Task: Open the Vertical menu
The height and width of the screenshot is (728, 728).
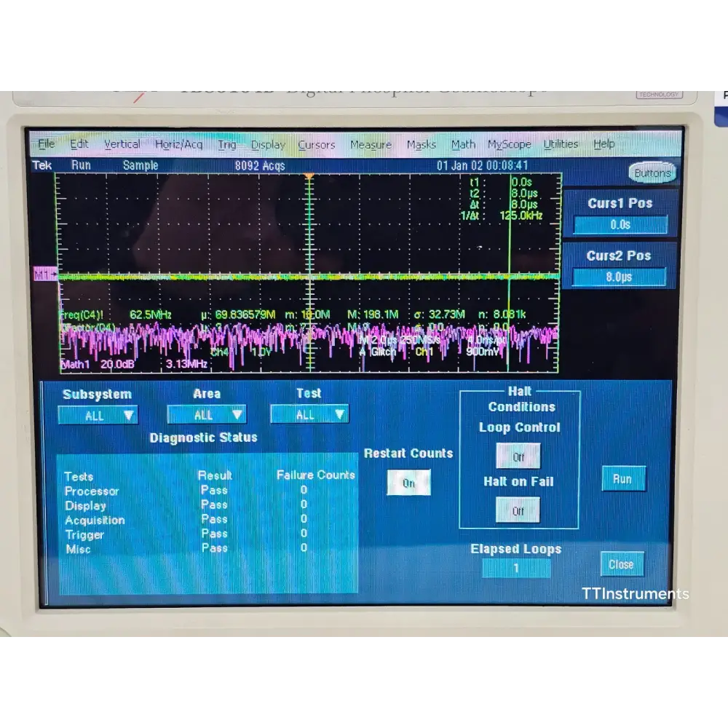Action: pos(122,144)
